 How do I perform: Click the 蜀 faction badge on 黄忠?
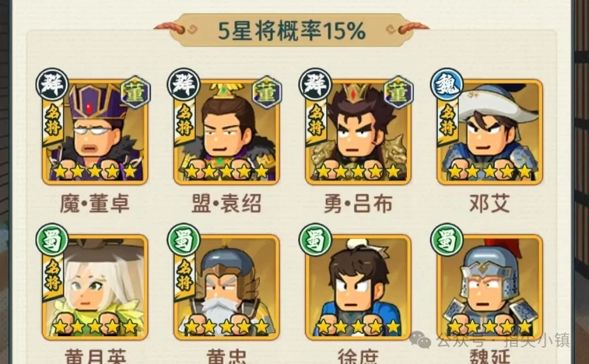point(184,240)
